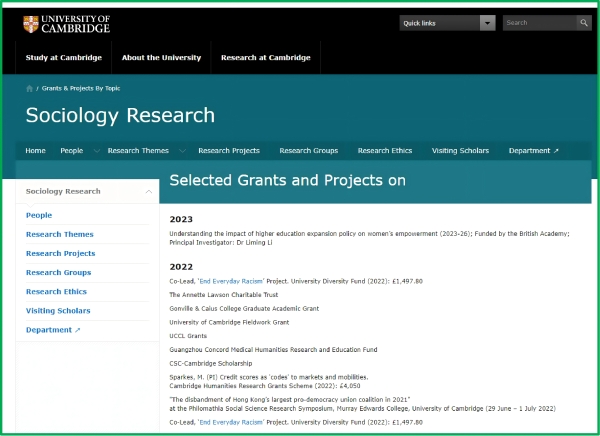
Task: Click the 2022 year heading
Action: 181,267
